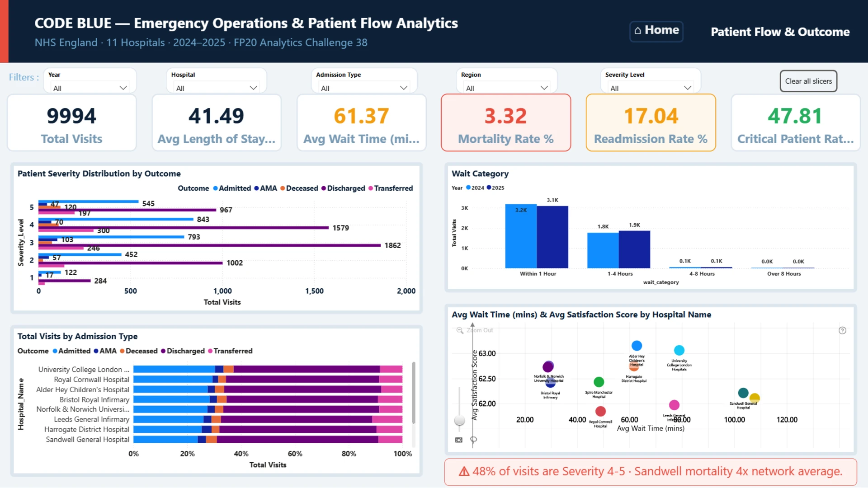The height and width of the screenshot is (488, 868).
Task: Expand the Admission Type slicer dropdown
Action: pos(364,88)
